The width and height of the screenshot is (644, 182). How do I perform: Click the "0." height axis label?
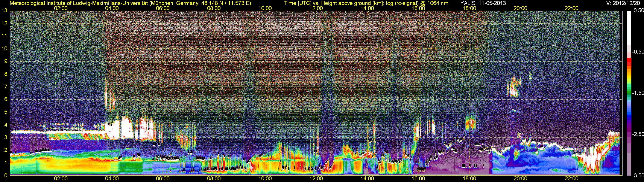click(6, 176)
